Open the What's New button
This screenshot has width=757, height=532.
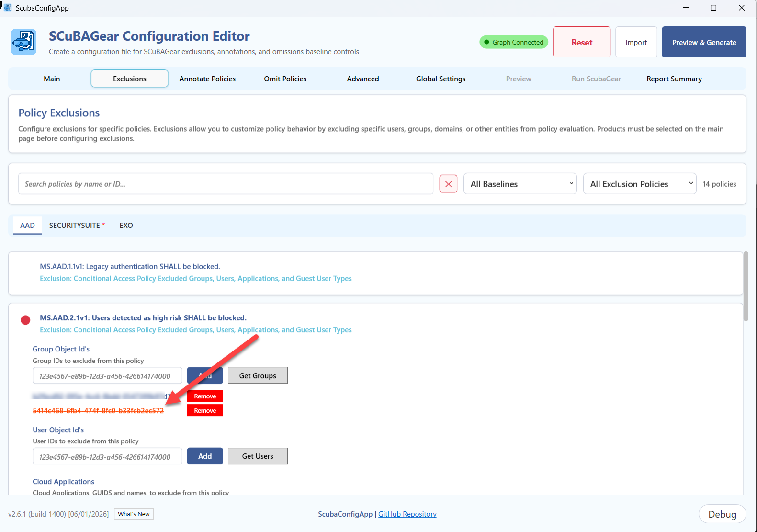coord(134,514)
